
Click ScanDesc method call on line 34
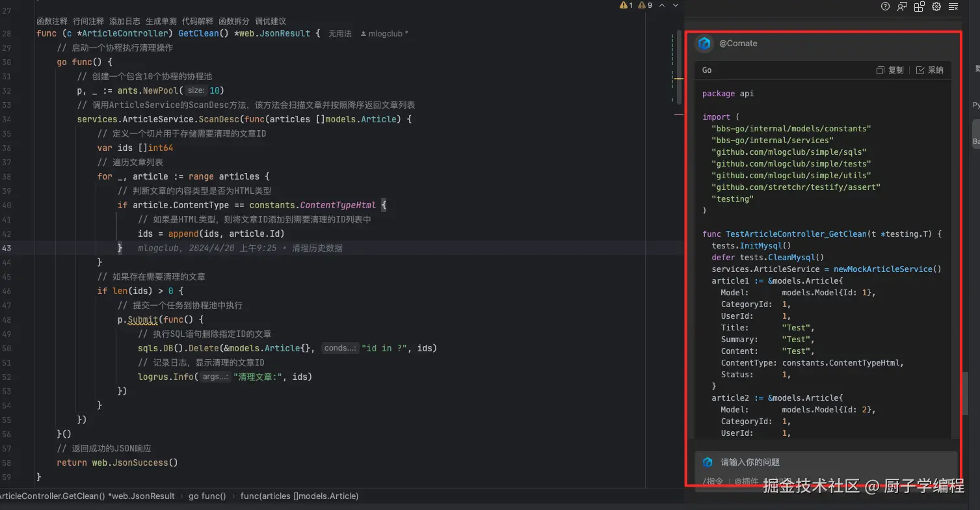click(219, 119)
